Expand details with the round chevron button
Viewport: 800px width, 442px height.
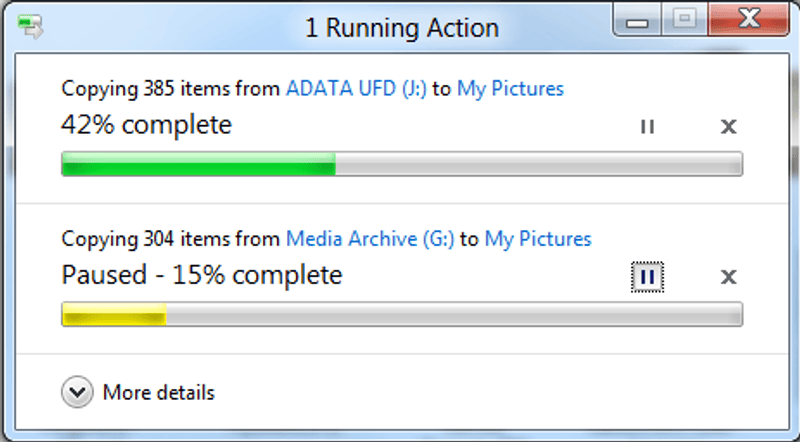(x=77, y=392)
